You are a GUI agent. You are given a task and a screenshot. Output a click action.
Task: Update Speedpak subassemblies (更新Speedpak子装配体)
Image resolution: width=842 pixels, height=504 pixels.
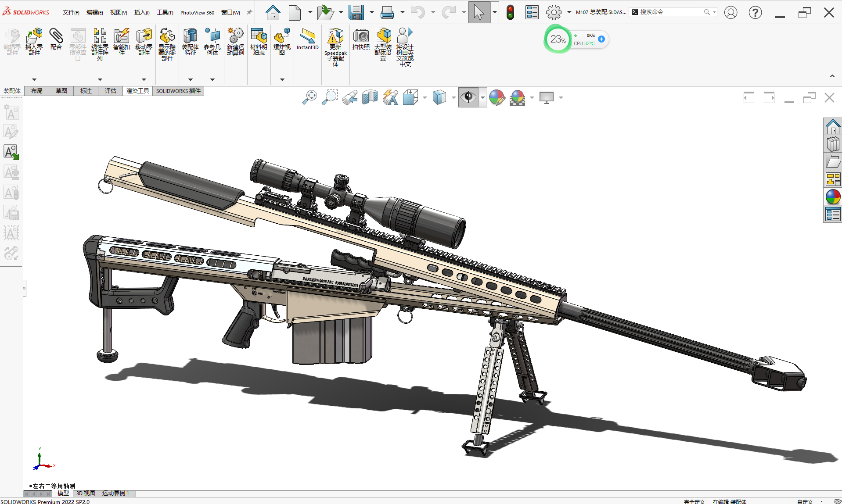click(x=335, y=47)
